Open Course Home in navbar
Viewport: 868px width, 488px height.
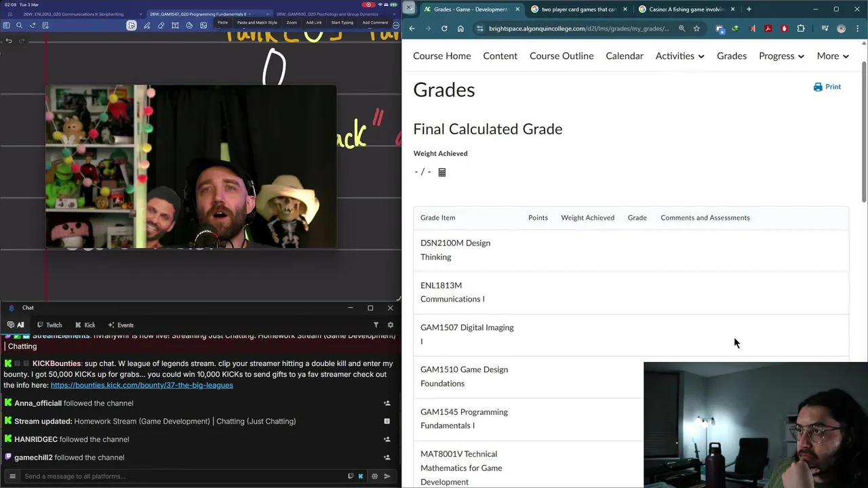[x=442, y=56]
